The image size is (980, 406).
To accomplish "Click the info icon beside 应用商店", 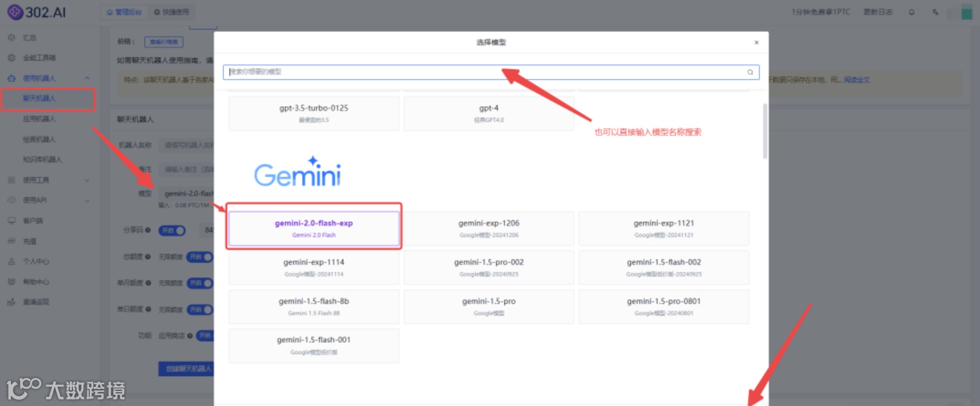I will pos(190,336).
